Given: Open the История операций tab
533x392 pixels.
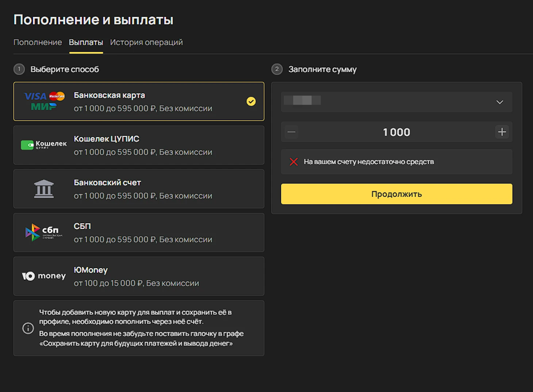Looking at the screenshot, I should click(146, 42).
